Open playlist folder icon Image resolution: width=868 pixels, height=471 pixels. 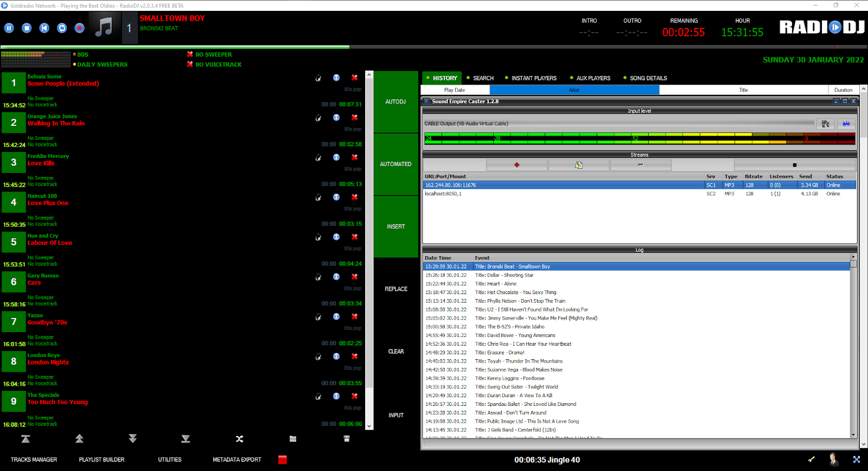coord(293,438)
